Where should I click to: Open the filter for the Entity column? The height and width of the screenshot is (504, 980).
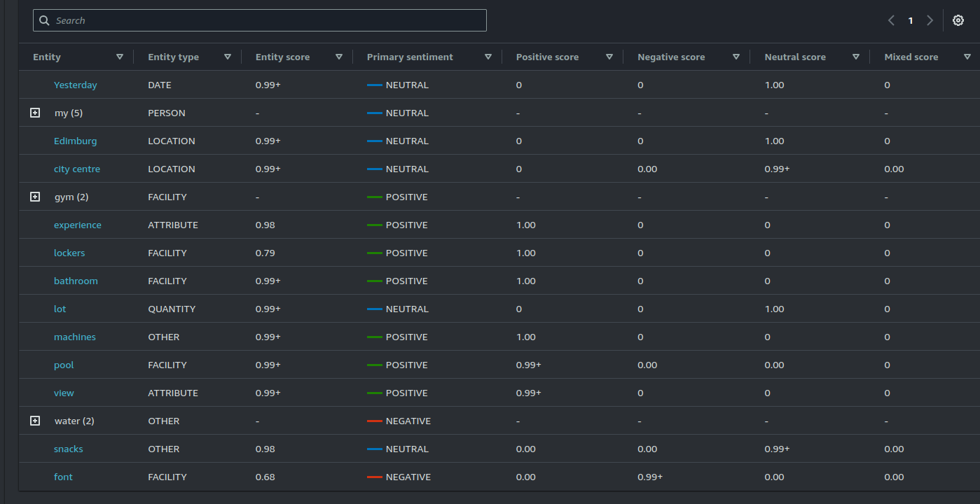[x=120, y=57]
